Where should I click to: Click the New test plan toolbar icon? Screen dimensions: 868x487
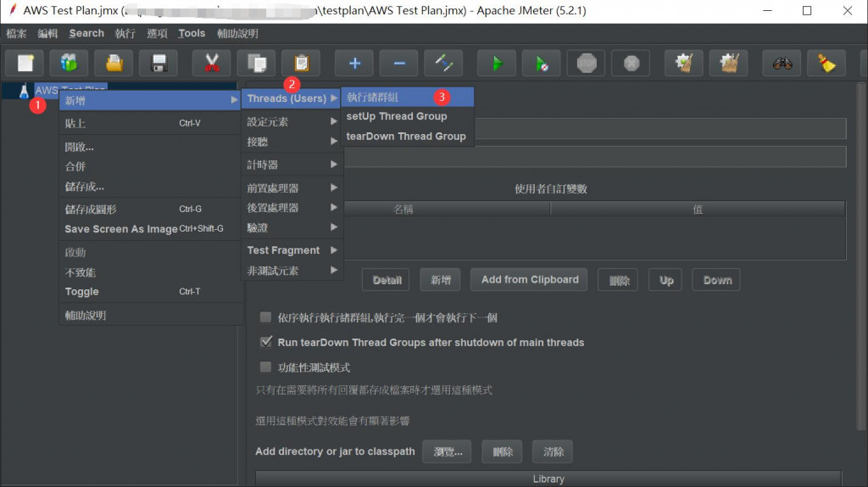coord(25,63)
